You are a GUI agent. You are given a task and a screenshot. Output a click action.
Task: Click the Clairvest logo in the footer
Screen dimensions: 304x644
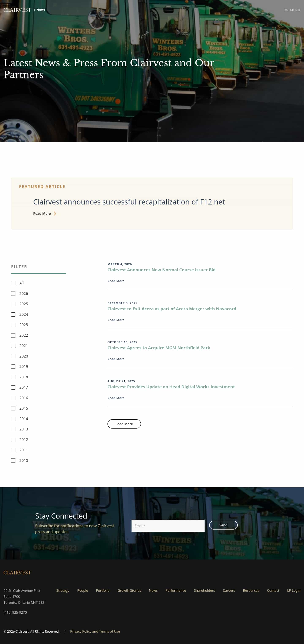[17, 573]
